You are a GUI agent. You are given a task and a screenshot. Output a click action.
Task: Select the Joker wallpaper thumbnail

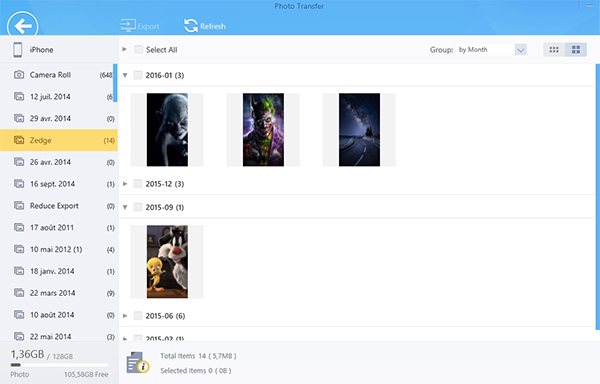(x=263, y=130)
